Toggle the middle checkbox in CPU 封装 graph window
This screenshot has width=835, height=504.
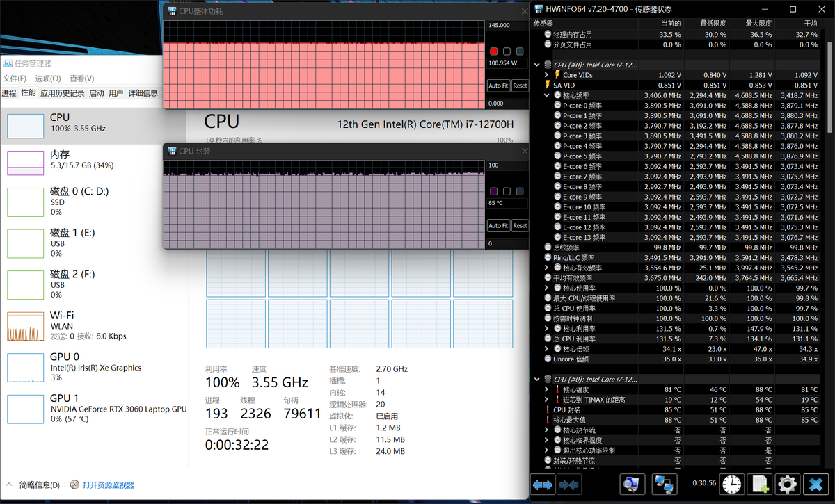(x=507, y=191)
